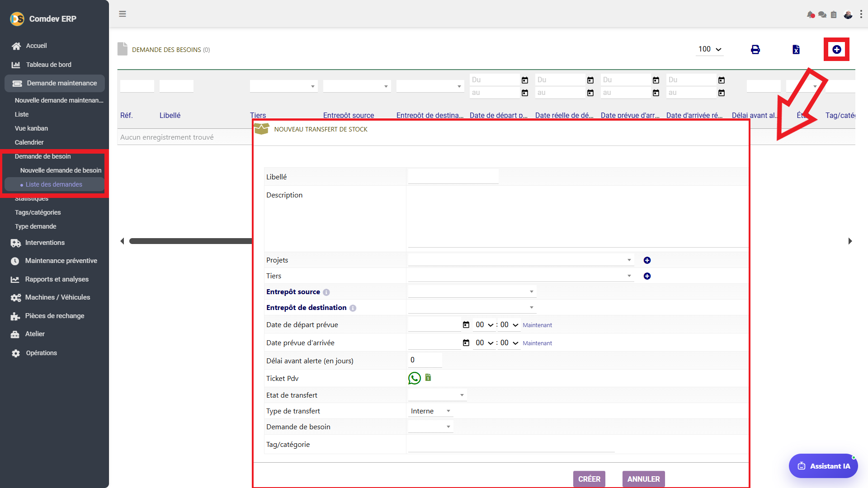Click the green document icon beside WhatsApp
868x488 pixels.
tap(428, 377)
